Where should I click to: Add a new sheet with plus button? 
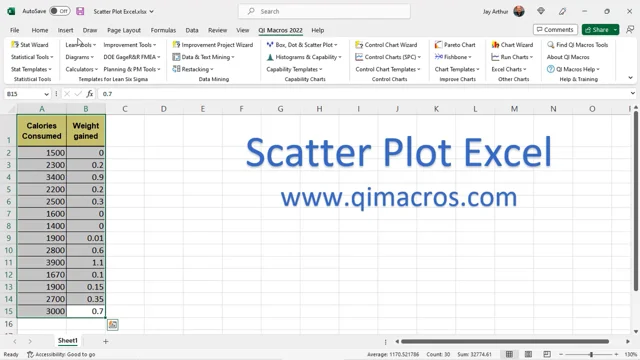(x=105, y=341)
